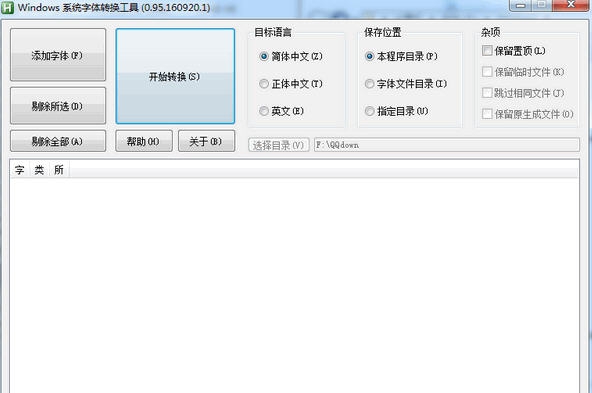Click the 类 column header
The width and height of the screenshot is (592, 393).
pos(39,170)
